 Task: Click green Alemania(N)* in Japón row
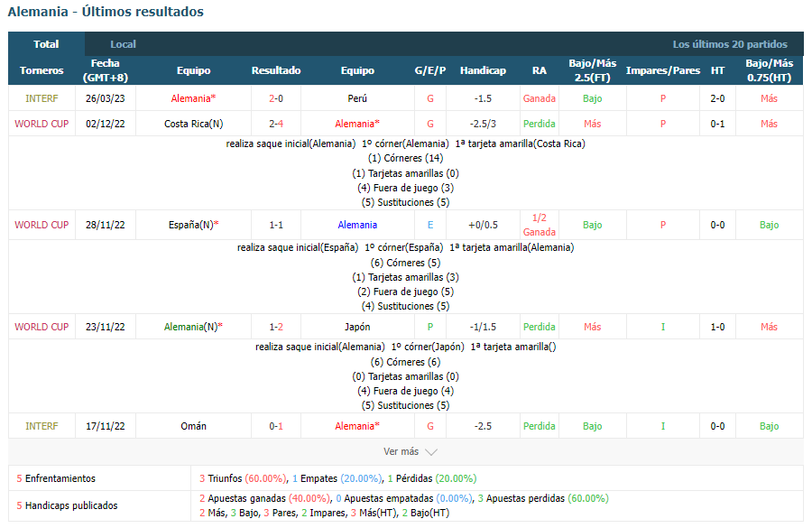(194, 327)
